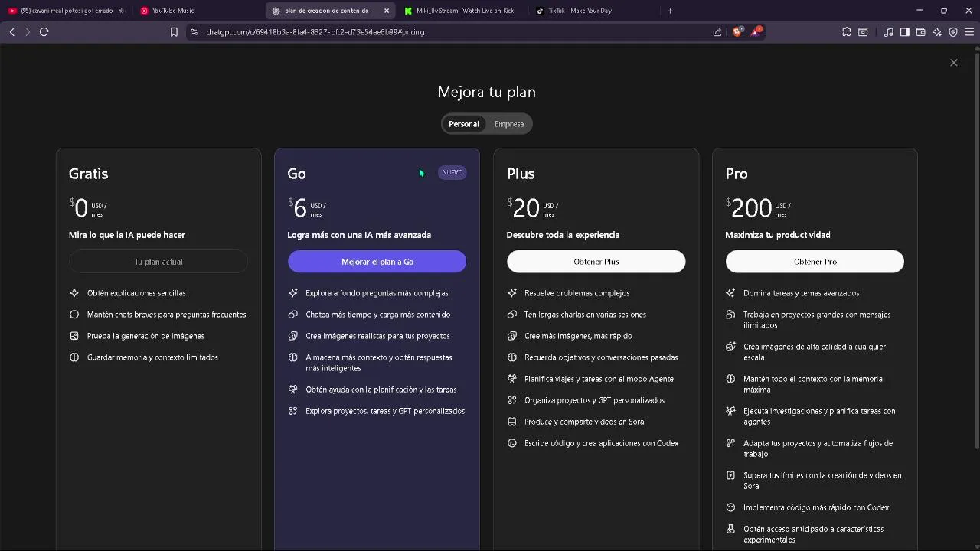Click the 'Tu plan actual' button

pos(158,262)
